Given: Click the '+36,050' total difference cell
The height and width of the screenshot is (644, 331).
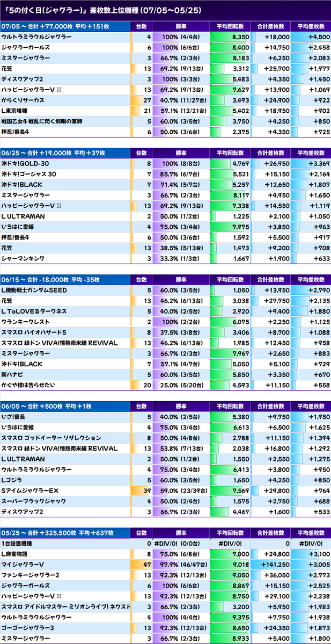Looking at the screenshot, I should point(270,575).
